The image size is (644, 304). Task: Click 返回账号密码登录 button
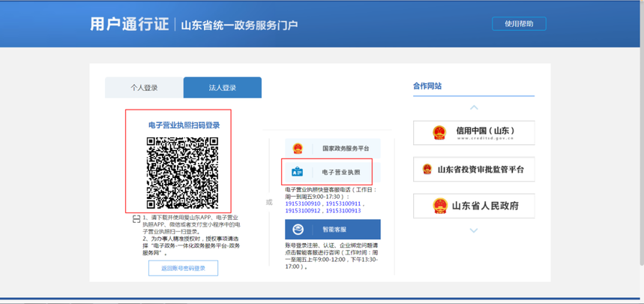point(183,268)
